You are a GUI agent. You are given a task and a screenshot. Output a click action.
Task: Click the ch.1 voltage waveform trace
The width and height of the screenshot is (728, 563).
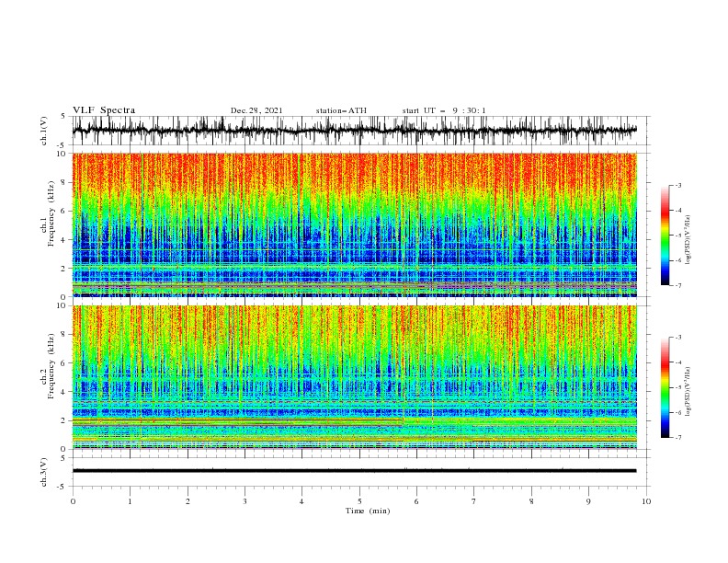click(354, 131)
